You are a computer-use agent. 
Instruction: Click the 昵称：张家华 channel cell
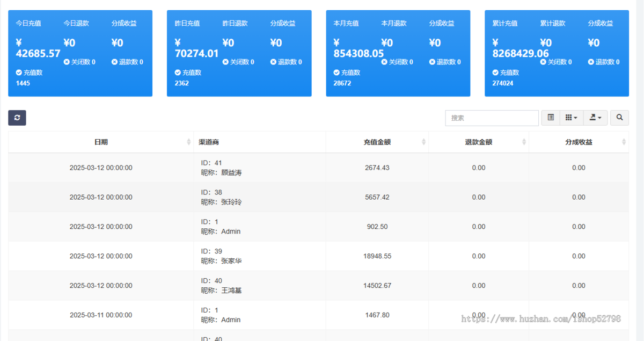(222, 261)
